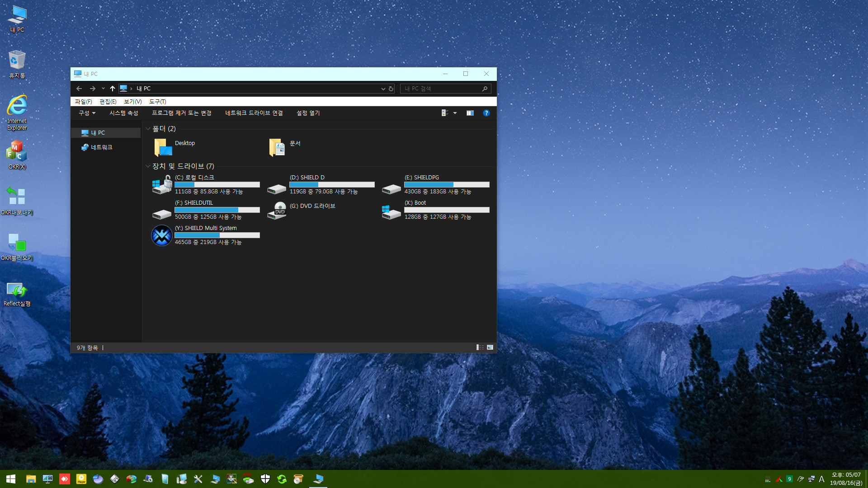Toggle the IME A input indicator
The width and height of the screenshot is (868, 488).
(x=822, y=479)
